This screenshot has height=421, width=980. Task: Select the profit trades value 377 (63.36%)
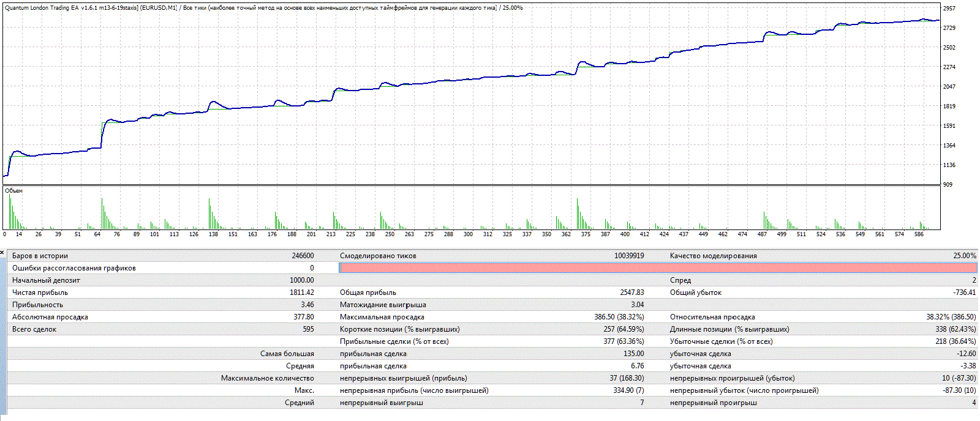coord(624,341)
